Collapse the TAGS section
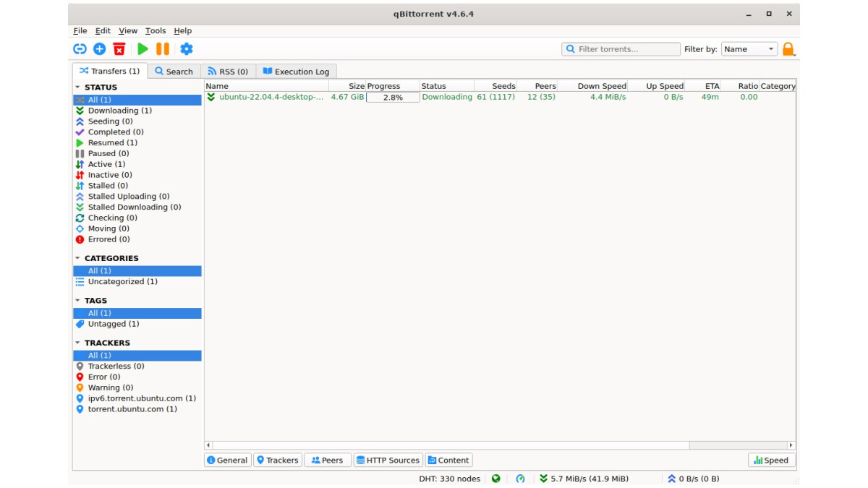This screenshot has width=868, height=488. coord(77,301)
